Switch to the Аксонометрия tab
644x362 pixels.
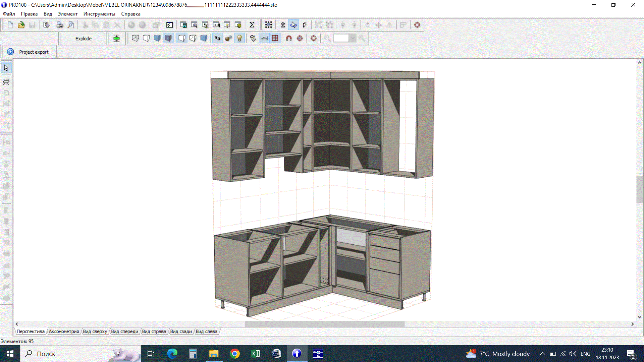point(64,331)
